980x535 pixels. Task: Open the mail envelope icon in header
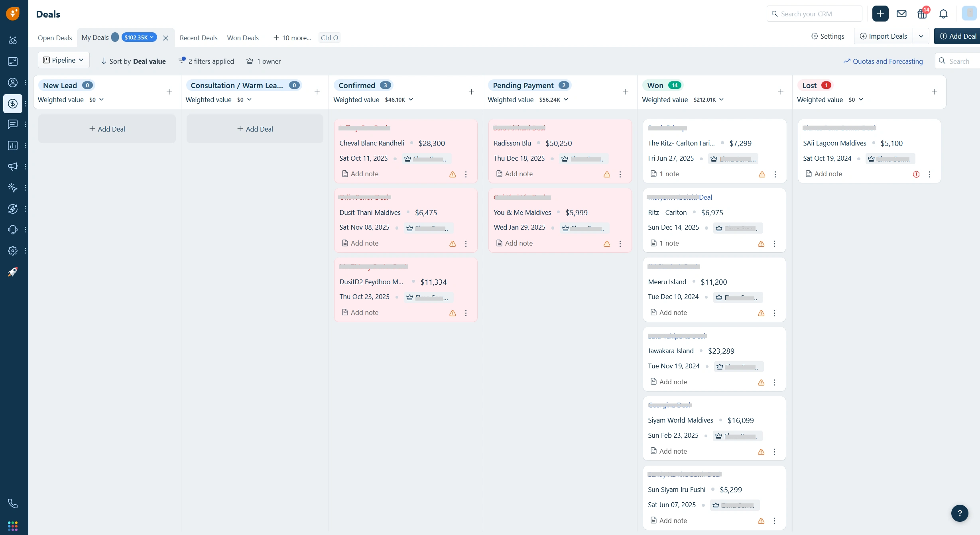(901, 14)
